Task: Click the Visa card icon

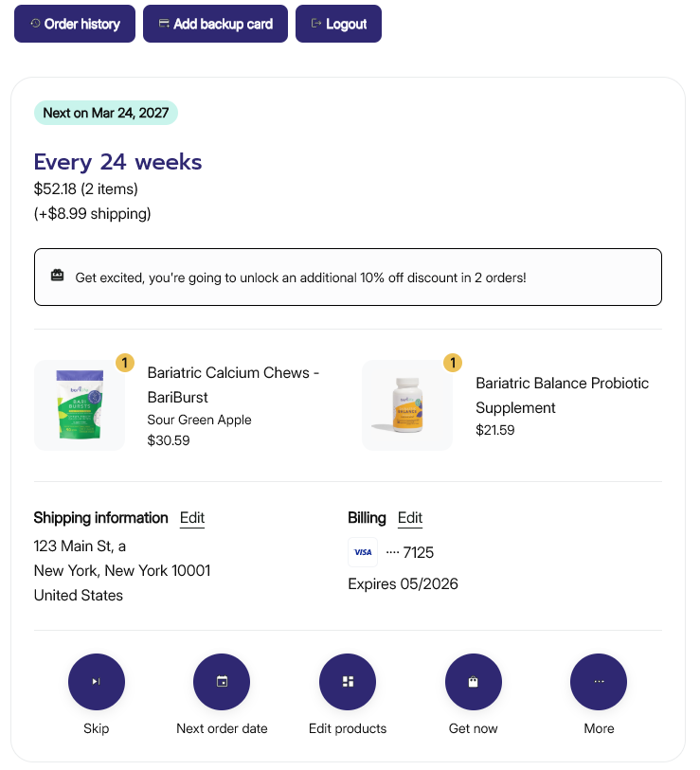Action: point(363,552)
